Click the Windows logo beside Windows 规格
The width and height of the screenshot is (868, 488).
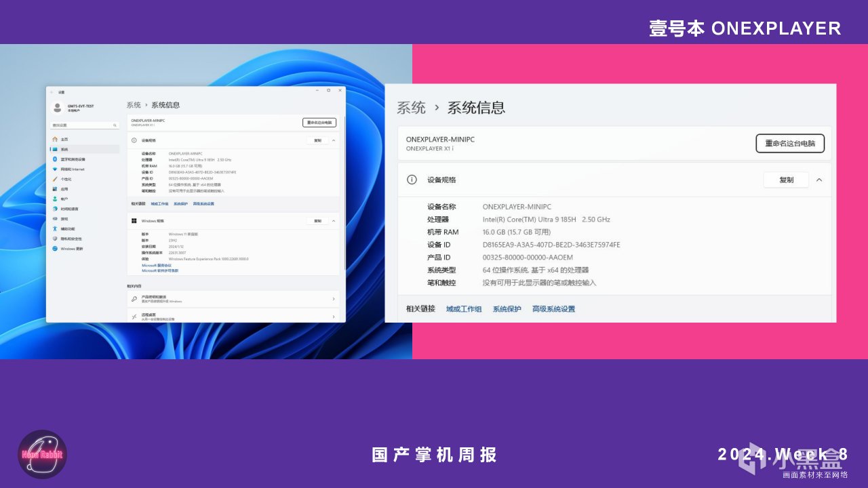[134, 220]
